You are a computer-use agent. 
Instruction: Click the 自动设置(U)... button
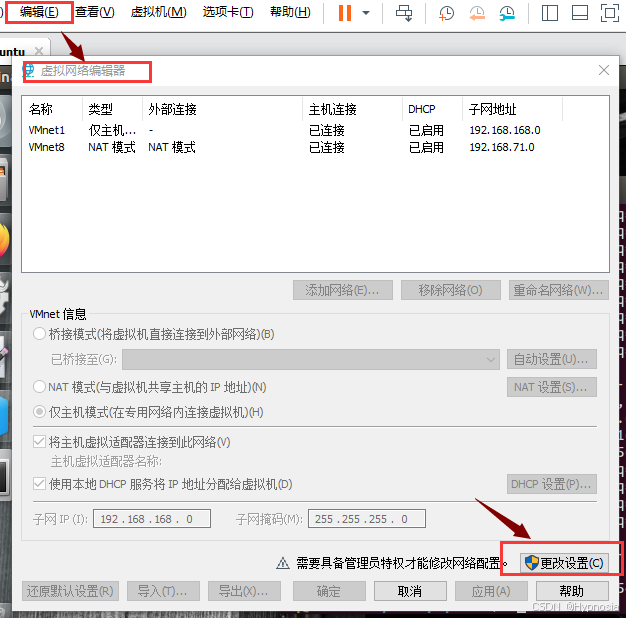pos(551,359)
